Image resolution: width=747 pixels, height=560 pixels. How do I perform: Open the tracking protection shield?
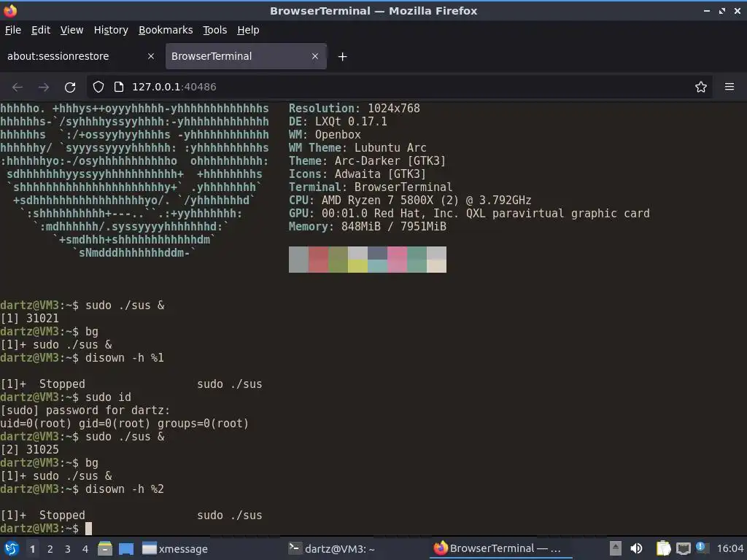click(98, 87)
